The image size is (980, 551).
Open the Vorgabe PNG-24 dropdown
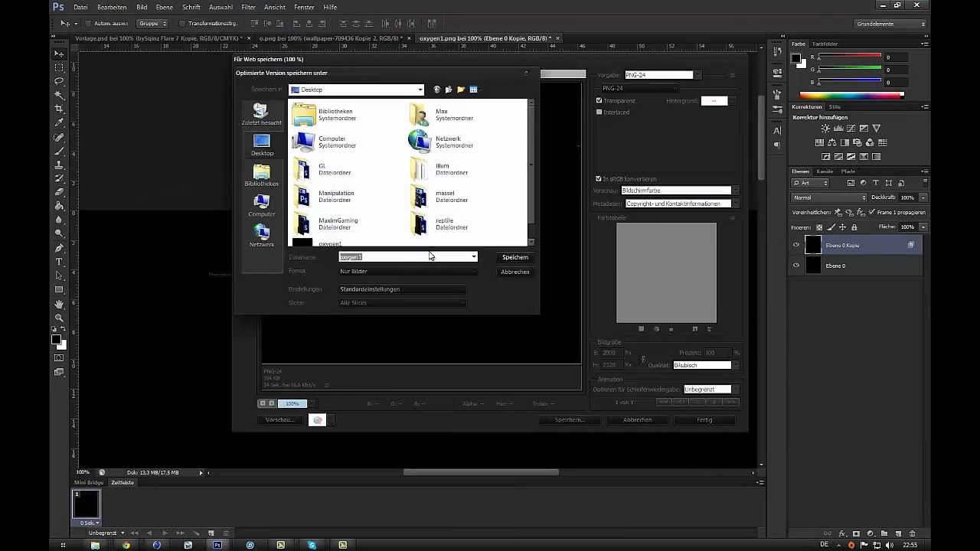662,75
